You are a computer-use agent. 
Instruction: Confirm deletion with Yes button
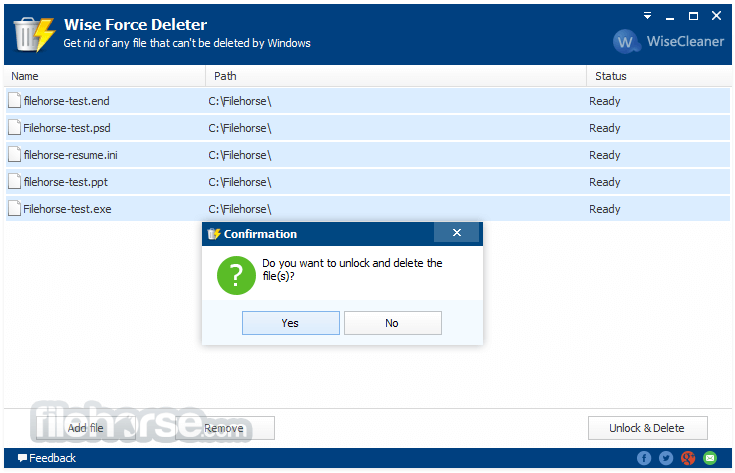pyautogui.click(x=291, y=323)
